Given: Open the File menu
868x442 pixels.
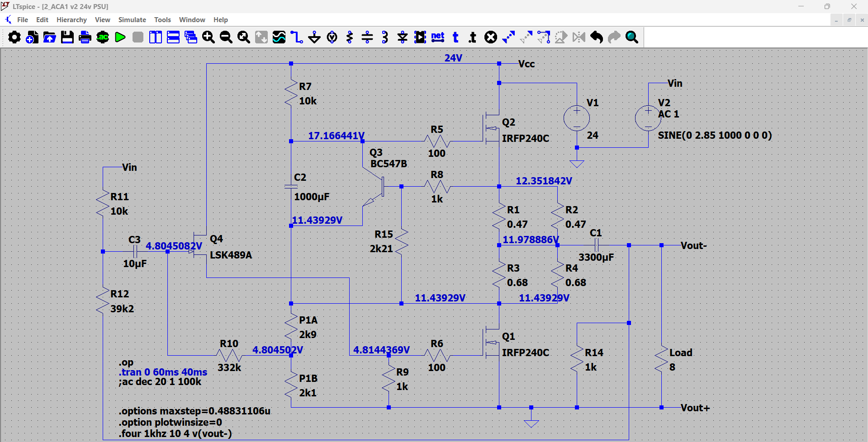Looking at the screenshot, I should coord(23,20).
